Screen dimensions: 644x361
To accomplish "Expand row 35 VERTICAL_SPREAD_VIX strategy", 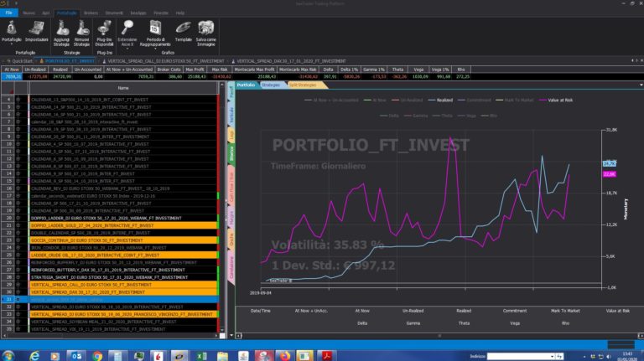I will tap(18, 329).
